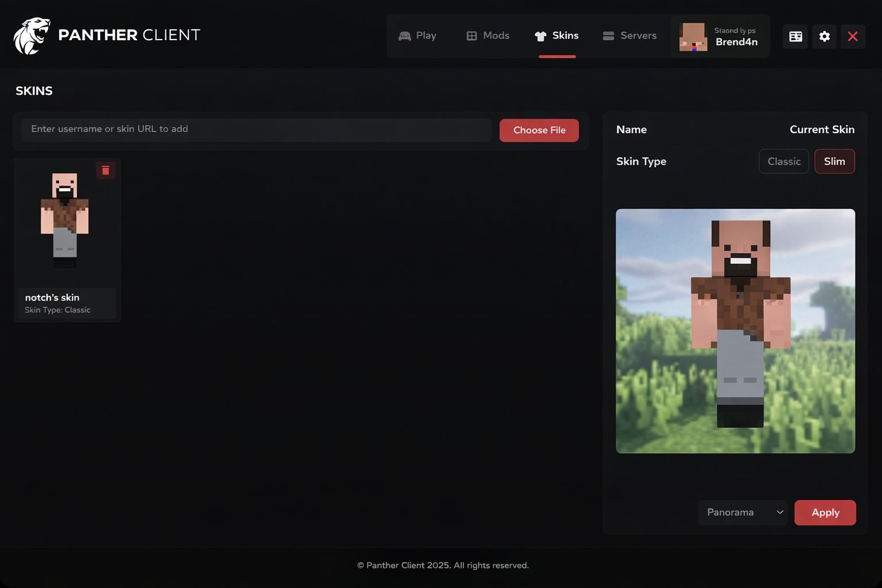This screenshot has height=588, width=882.
Task: Open settings with the gear icon
Action: [x=825, y=36]
